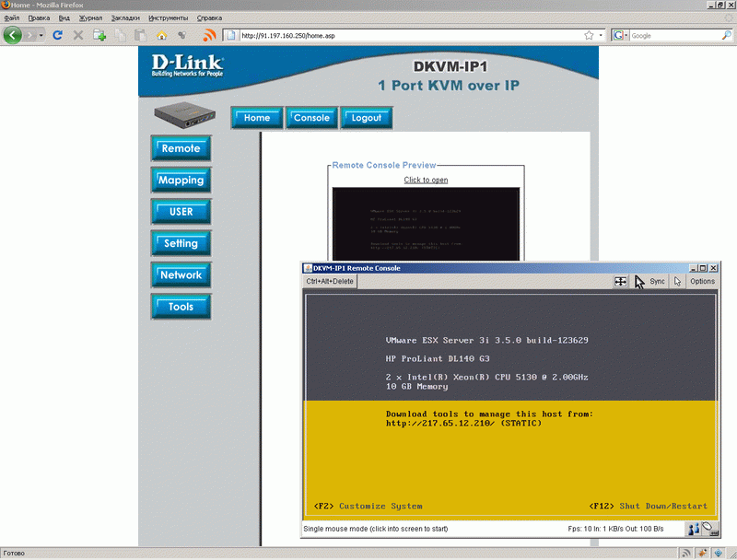The width and height of the screenshot is (737, 560).
Task: Click the Paste clipboard icon in the Firefox toolbar
Action: 140,35
